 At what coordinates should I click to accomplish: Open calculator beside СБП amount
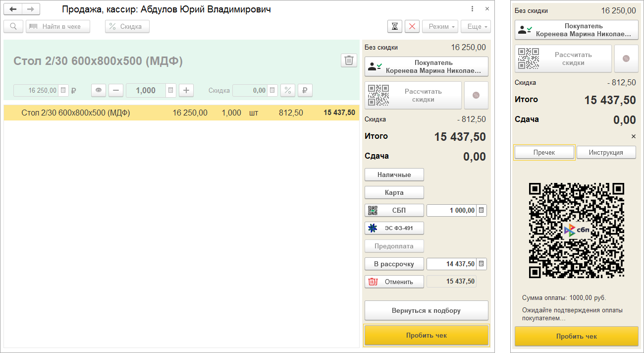tap(482, 210)
